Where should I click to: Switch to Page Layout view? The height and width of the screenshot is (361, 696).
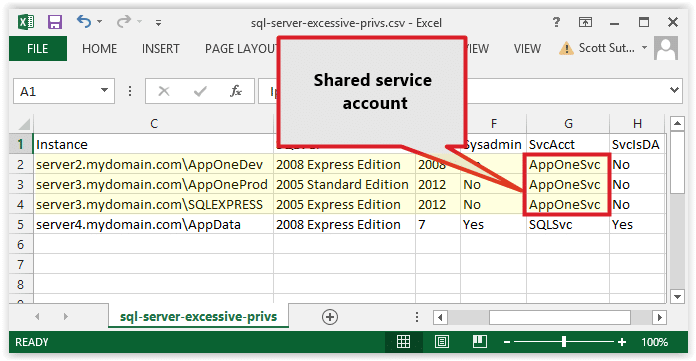tap(442, 341)
